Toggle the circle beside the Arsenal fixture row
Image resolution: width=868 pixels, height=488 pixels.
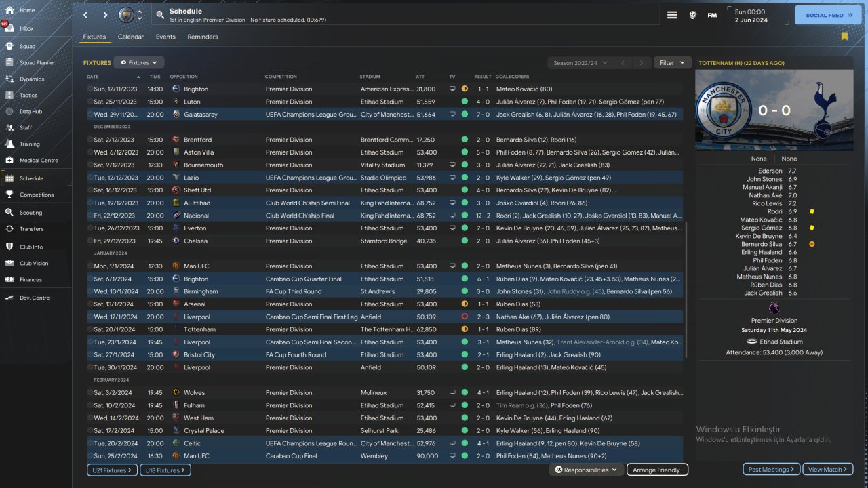point(90,304)
